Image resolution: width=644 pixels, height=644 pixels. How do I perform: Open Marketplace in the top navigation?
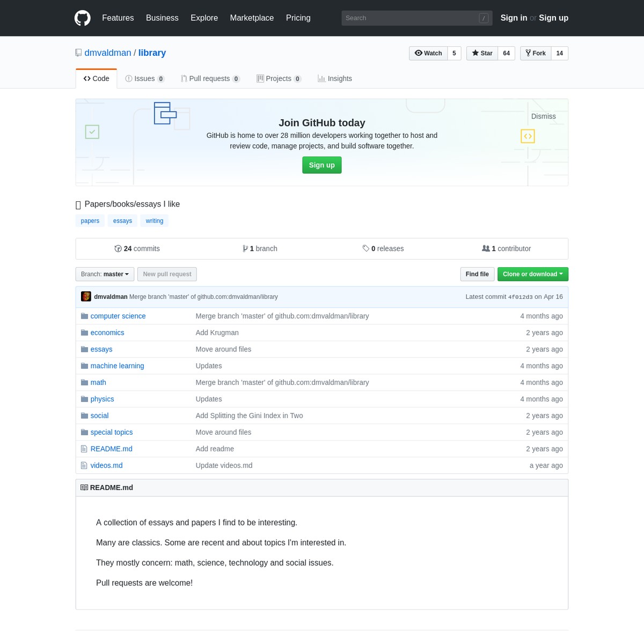point(252,18)
